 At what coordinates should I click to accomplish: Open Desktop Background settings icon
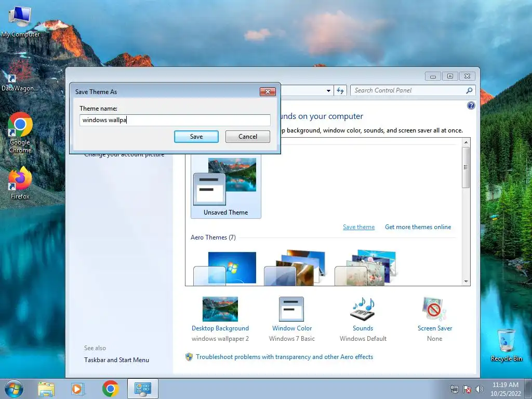click(x=220, y=309)
